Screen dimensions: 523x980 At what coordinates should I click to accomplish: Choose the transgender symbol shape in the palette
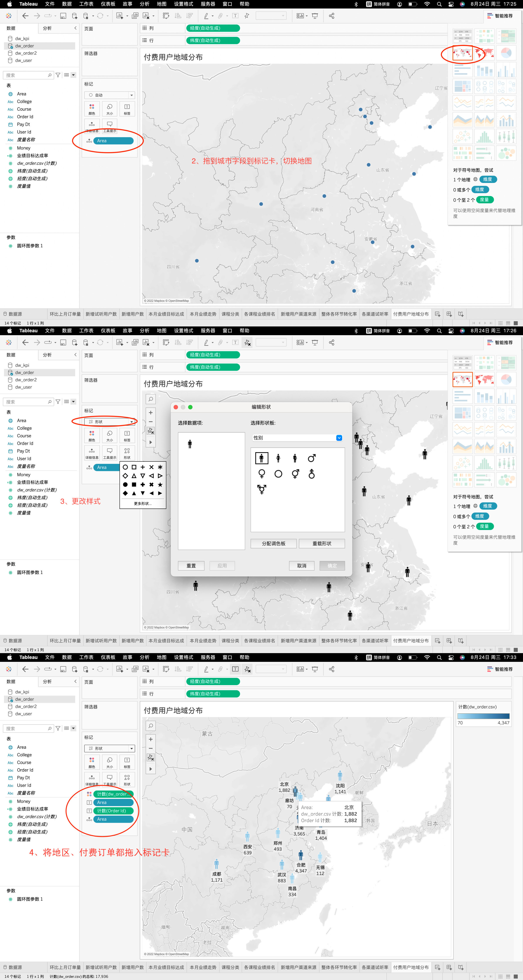click(262, 489)
